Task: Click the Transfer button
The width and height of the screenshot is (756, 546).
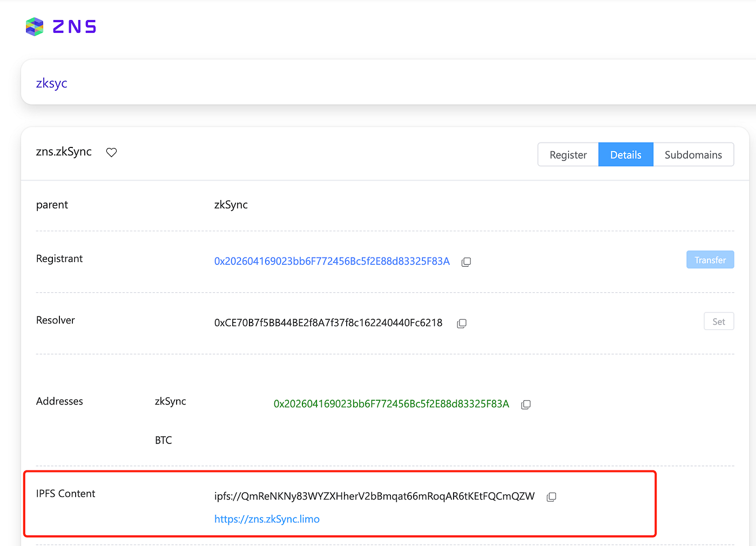Action: click(710, 260)
